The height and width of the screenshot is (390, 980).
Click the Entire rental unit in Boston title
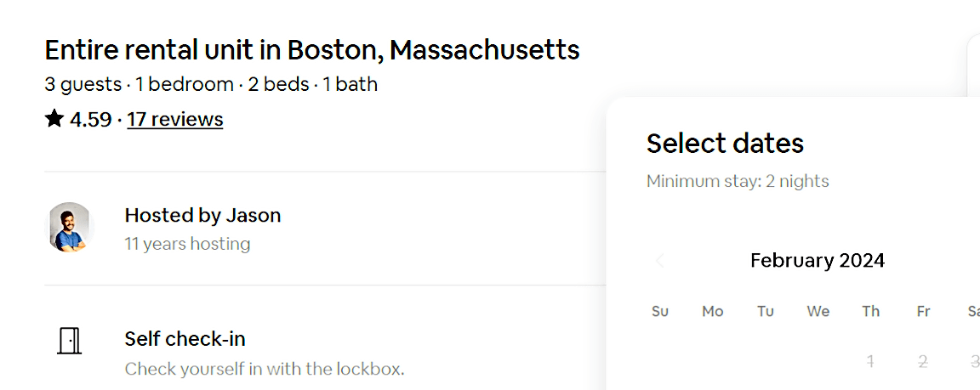click(312, 50)
